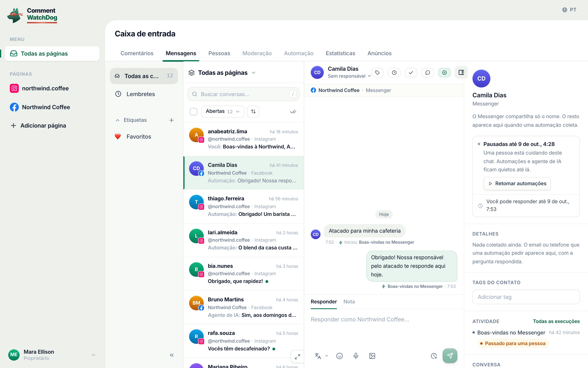
Task: Switch to Comentários tab
Action: (137, 53)
